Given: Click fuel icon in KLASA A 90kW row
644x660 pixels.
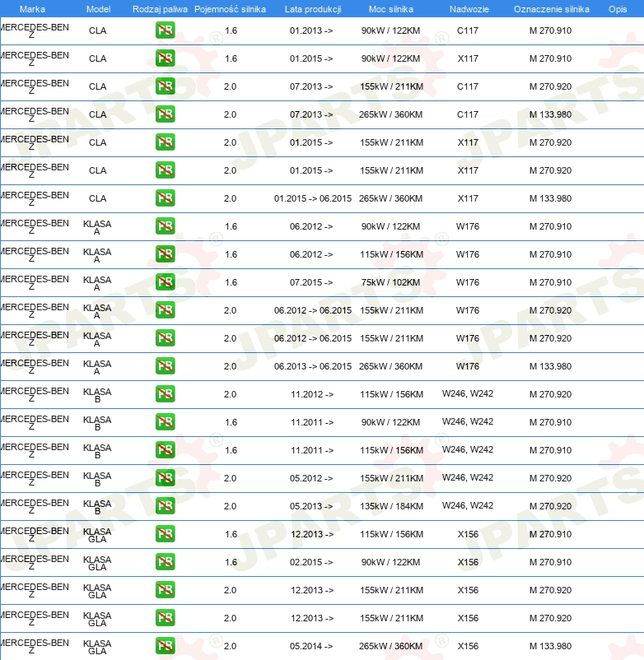Looking at the screenshot, I should tap(165, 226).
